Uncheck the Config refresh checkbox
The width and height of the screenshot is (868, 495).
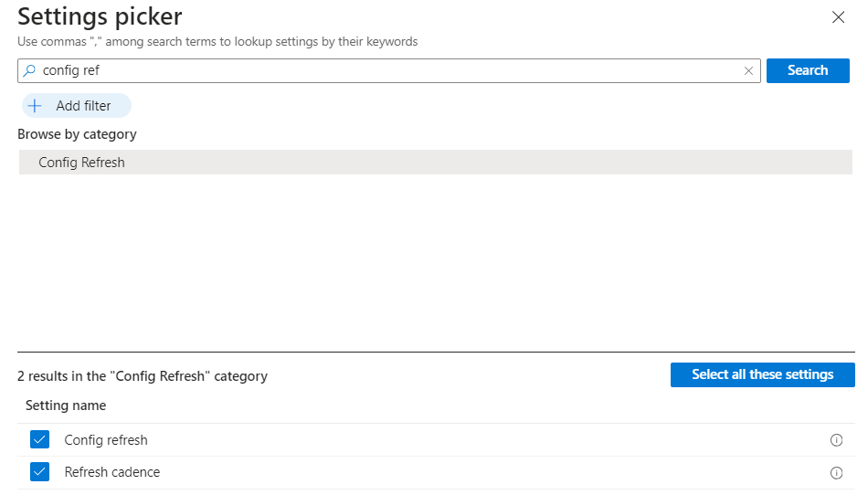click(x=40, y=440)
